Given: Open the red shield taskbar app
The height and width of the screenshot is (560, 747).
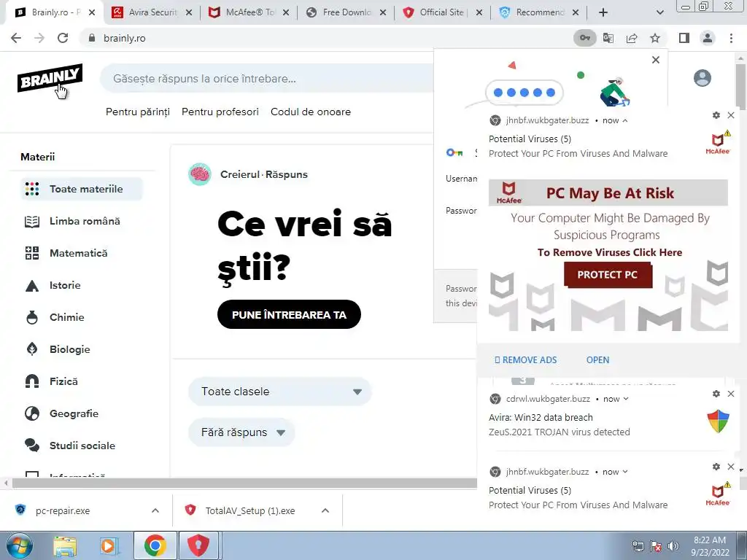Looking at the screenshot, I should click(x=198, y=545).
